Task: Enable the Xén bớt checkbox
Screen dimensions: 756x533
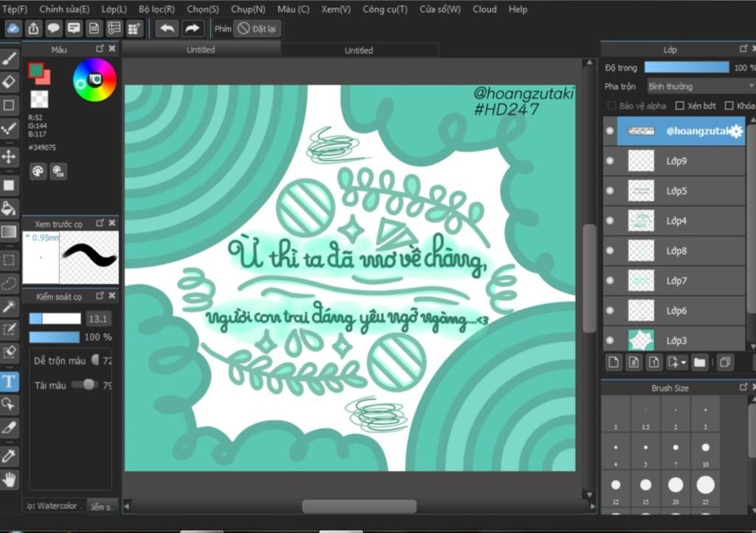Action: point(680,106)
